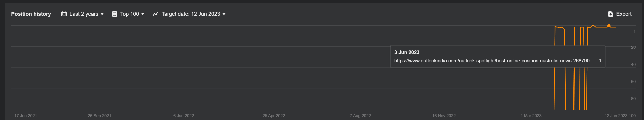
Task: Export the position history data
Action: coord(623,14)
